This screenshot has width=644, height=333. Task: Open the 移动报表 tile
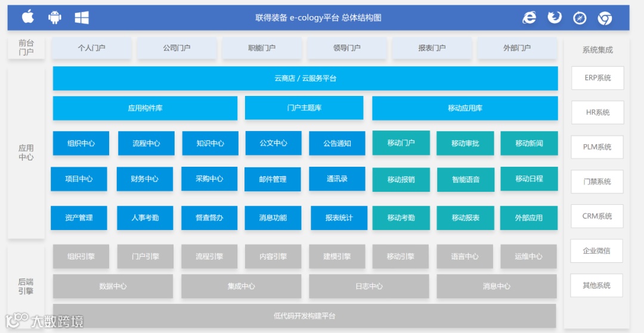pyautogui.click(x=465, y=218)
